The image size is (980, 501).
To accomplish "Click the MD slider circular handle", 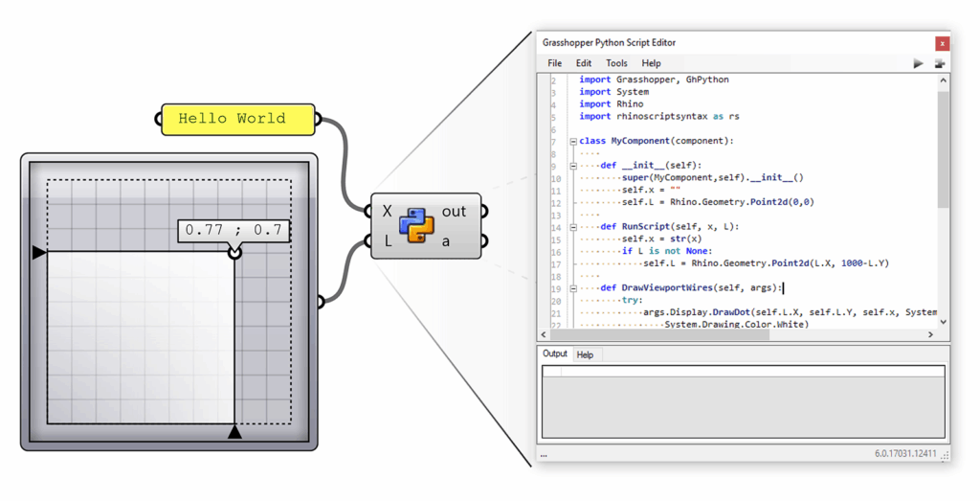I will 234,253.
